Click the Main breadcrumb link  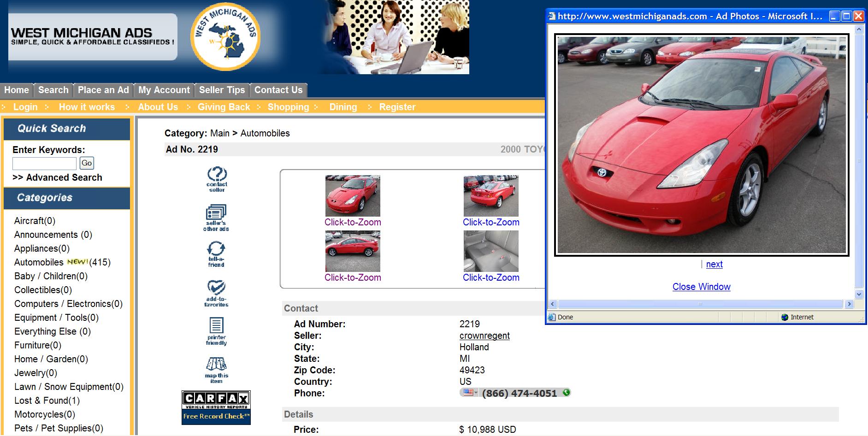(x=220, y=133)
